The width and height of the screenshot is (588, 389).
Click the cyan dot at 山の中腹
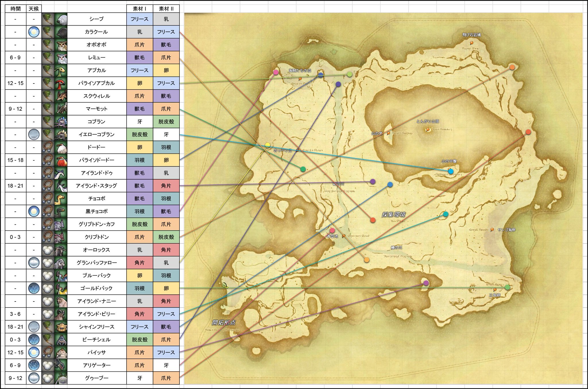point(451,171)
